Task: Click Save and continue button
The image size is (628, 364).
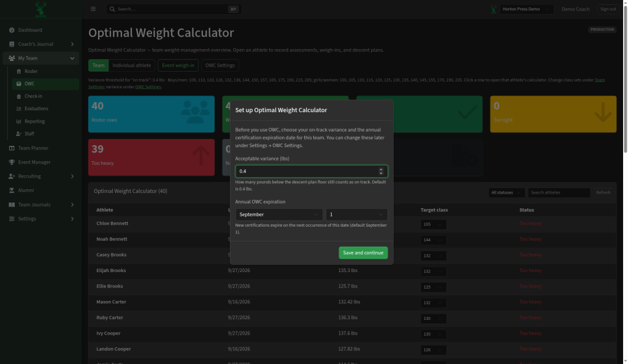Action: 363,253
